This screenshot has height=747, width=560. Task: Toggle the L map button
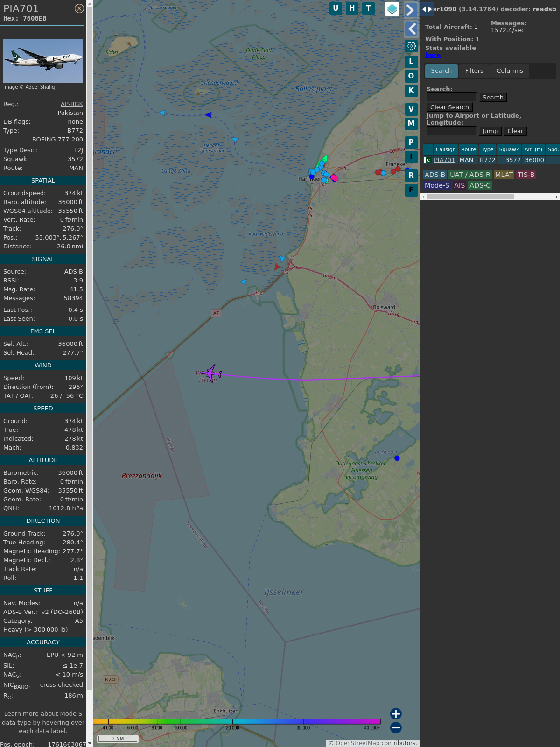pyautogui.click(x=411, y=61)
